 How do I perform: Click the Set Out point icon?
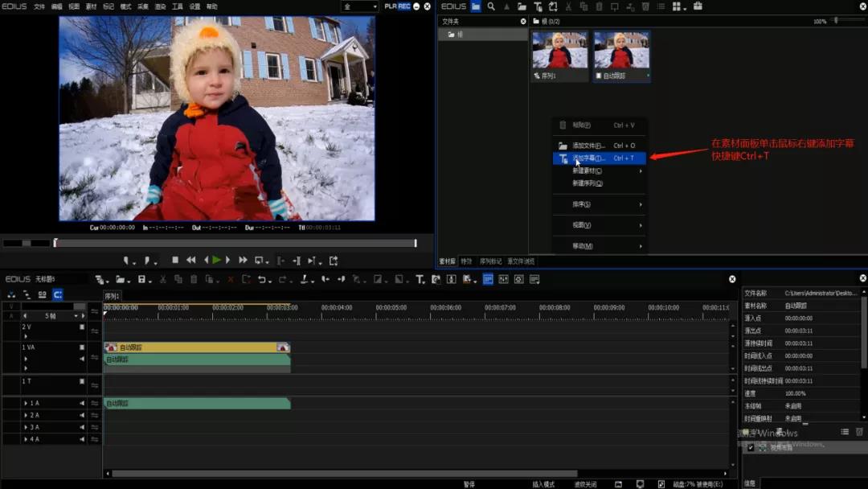(147, 261)
